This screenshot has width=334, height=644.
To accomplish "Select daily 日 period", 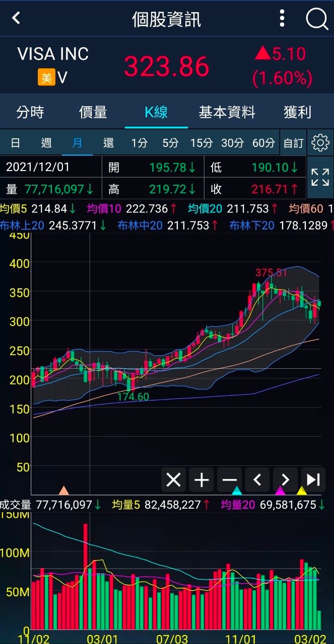I will point(16,143).
